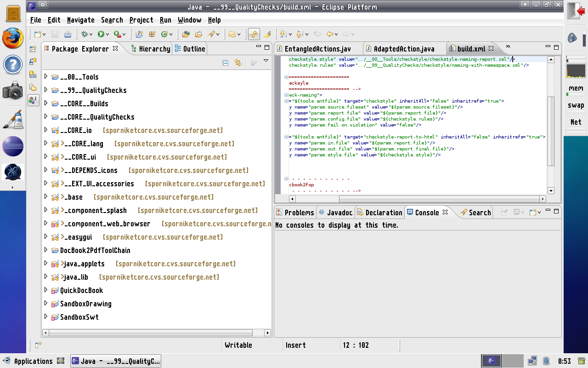Screen dimensions: 588x368
Task: Select the Java perspective icon in left bar
Action: pyautogui.click(x=33, y=100)
